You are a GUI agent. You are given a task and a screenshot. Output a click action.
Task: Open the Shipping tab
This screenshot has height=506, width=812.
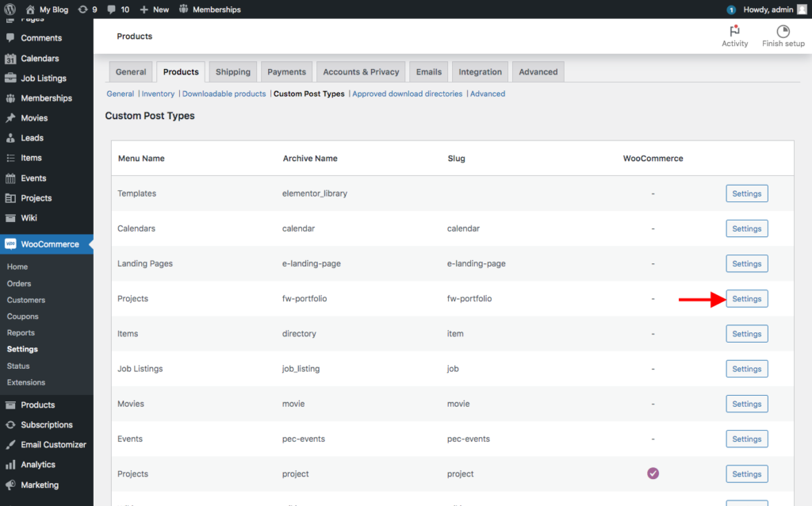click(233, 72)
